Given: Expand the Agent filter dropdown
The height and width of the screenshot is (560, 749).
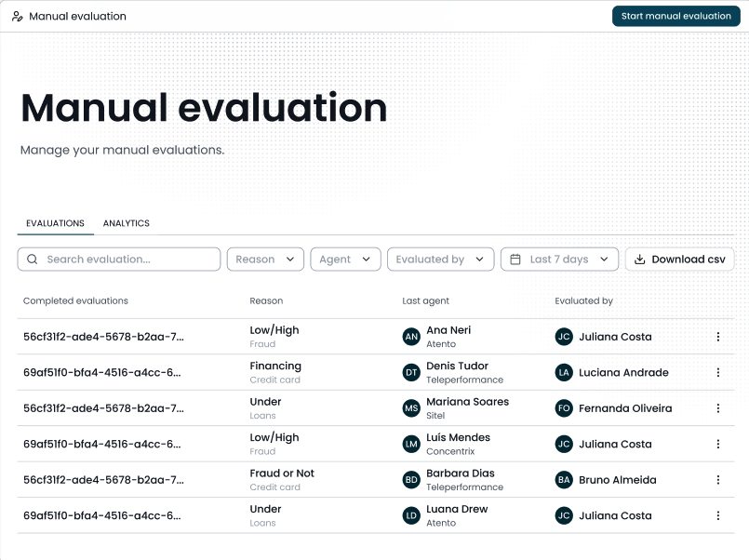Looking at the screenshot, I should pyautogui.click(x=345, y=260).
